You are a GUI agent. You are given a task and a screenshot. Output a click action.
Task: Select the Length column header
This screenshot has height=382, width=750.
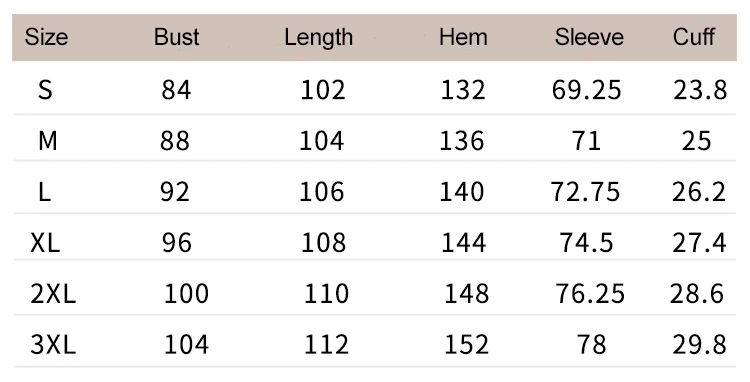[x=319, y=38]
